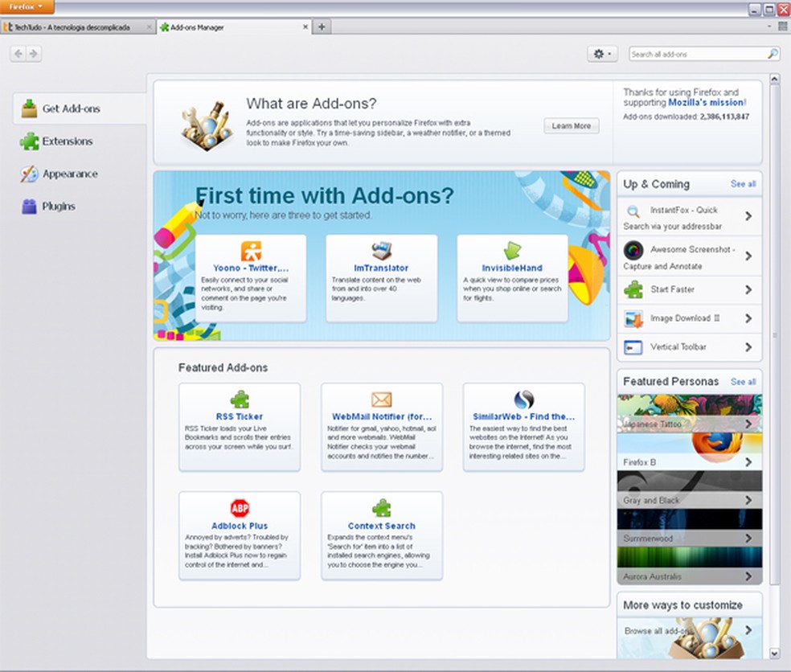Preview the Aurora Australis persona
The height and width of the screenshot is (672, 791).
click(683, 576)
